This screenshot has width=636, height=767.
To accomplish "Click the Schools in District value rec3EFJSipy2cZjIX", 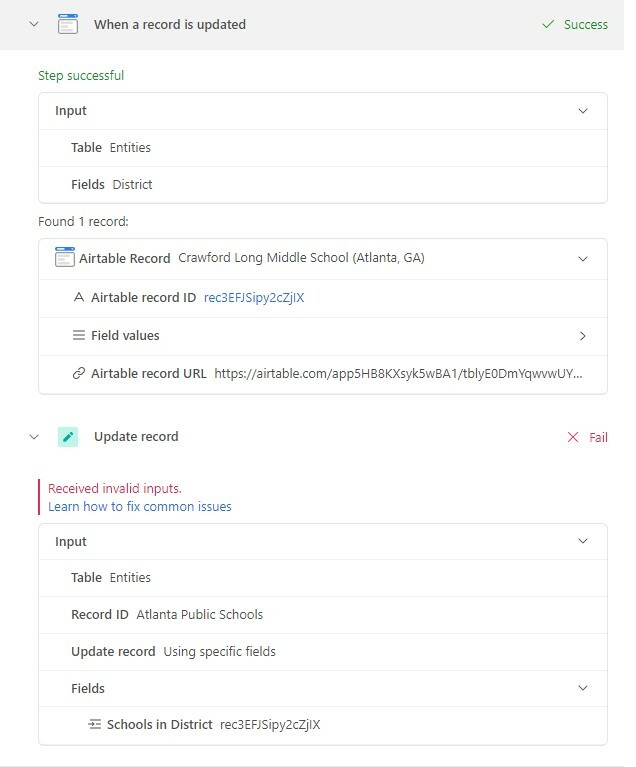I will [270, 724].
